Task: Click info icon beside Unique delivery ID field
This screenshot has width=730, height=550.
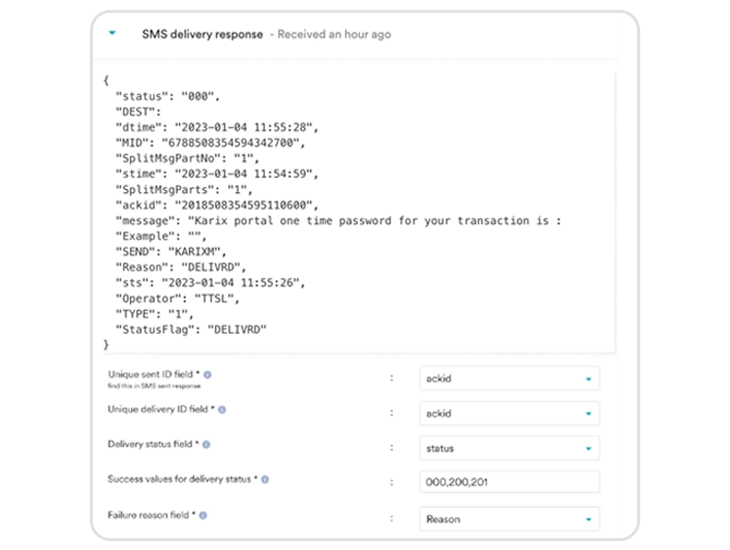Action: point(221,409)
